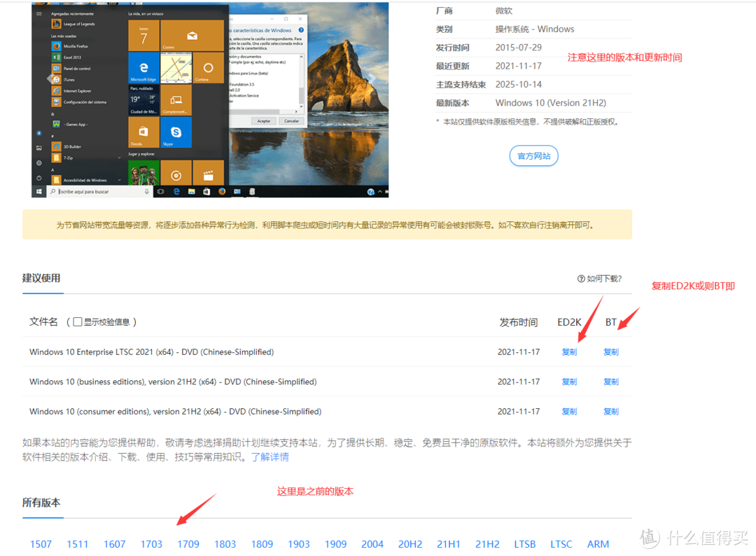Click the Tienda store tile in the preview
The image size is (756, 556).
pyautogui.click(x=143, y=132)
